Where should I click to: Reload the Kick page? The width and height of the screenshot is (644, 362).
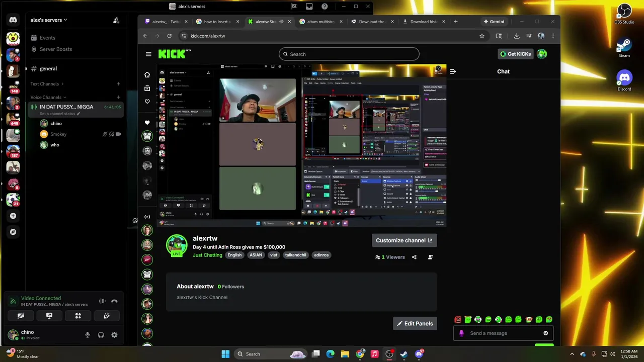coord(170,36)
